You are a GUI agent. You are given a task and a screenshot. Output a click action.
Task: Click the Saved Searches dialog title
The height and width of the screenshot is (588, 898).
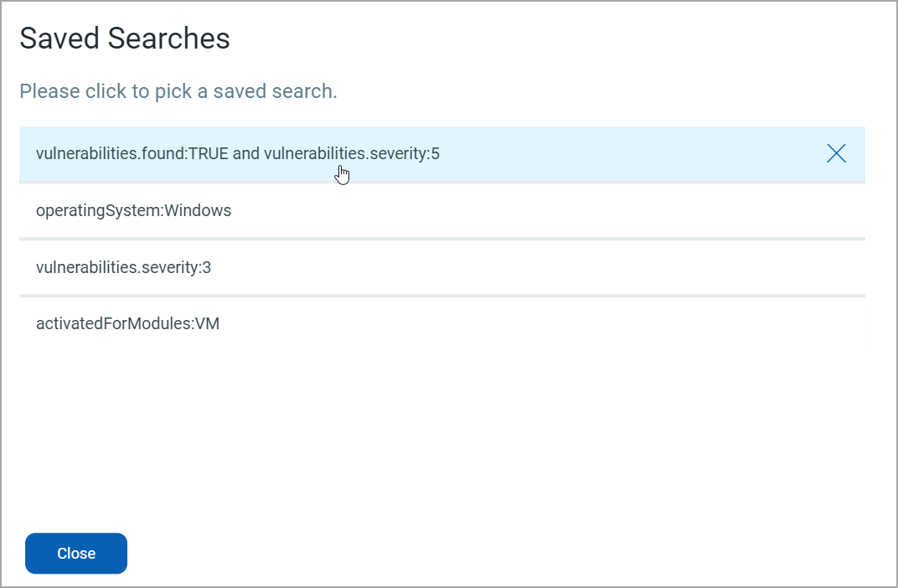(124, 38)
